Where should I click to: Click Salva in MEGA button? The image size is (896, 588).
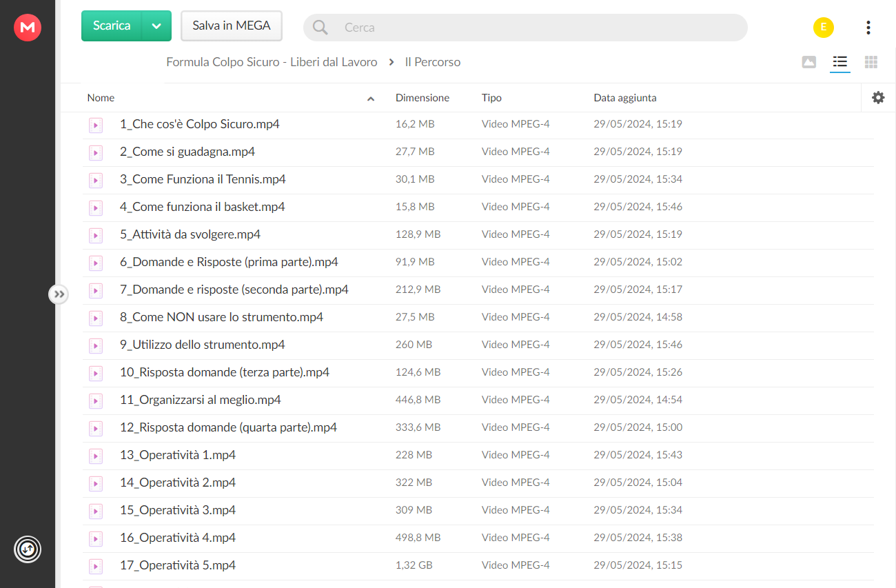click(232, 26)
